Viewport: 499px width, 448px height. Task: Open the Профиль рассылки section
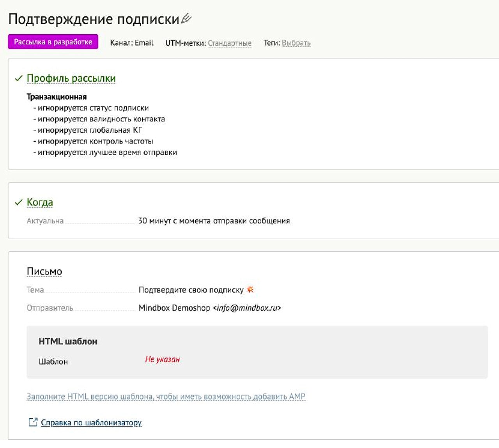point(71,78)
